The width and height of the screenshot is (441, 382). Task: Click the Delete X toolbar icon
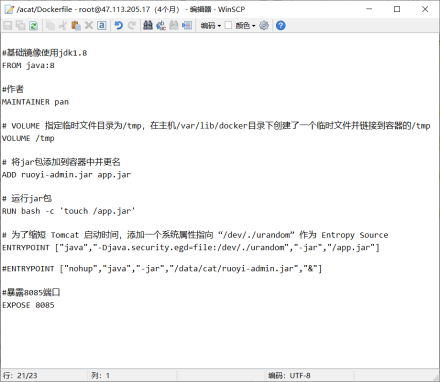[x=89, y=25]
